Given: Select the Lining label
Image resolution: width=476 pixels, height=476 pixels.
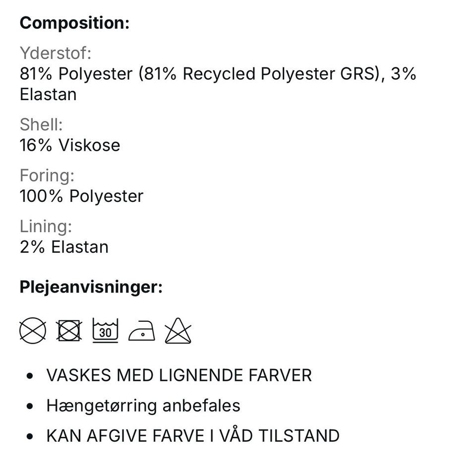Looking at the screenshot, I should pyautogui.click(x=46, y=227).
